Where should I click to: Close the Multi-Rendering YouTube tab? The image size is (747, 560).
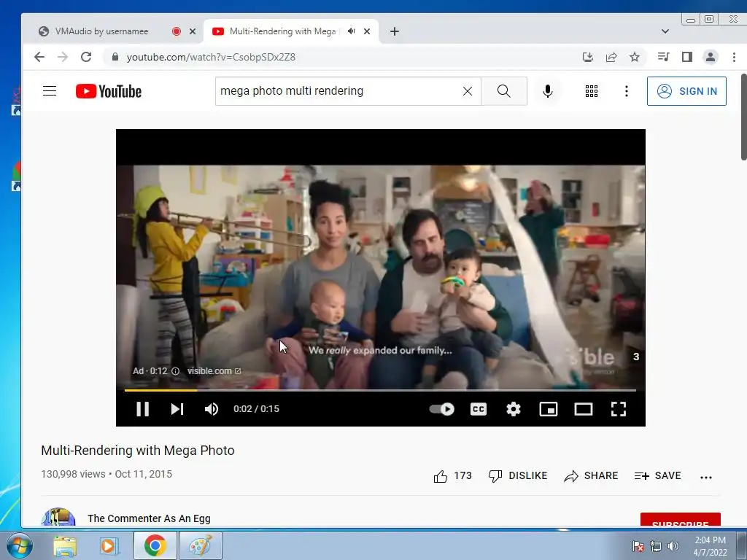(367, 31)
